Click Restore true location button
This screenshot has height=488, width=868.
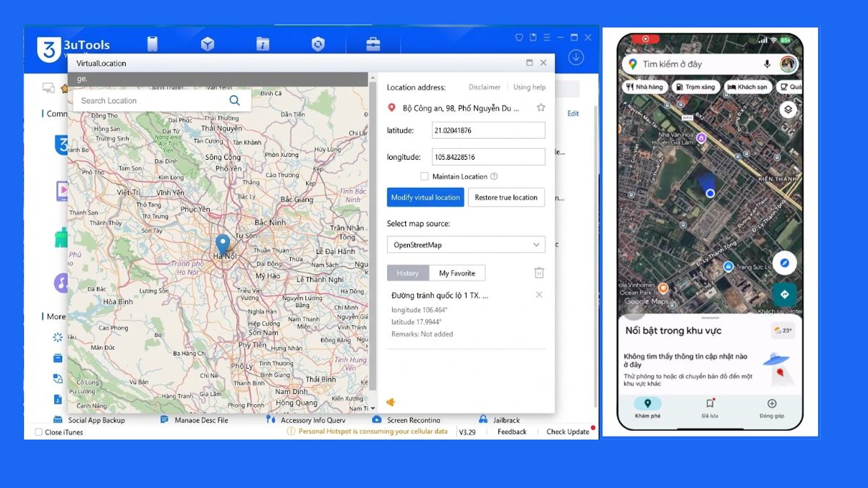(506, 197)
